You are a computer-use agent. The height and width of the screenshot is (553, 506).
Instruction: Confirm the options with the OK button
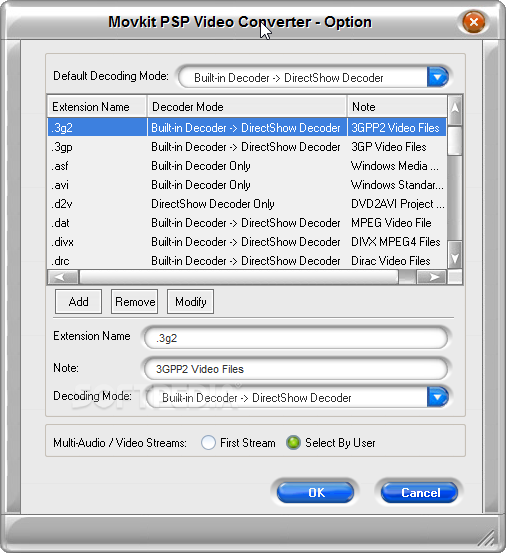[x=316, y=492]
